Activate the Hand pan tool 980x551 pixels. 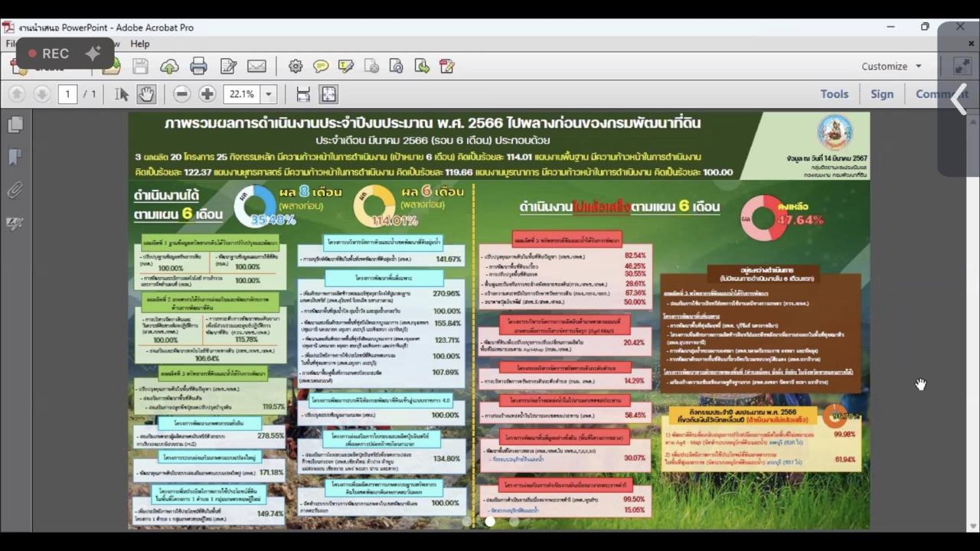(146, 94)
